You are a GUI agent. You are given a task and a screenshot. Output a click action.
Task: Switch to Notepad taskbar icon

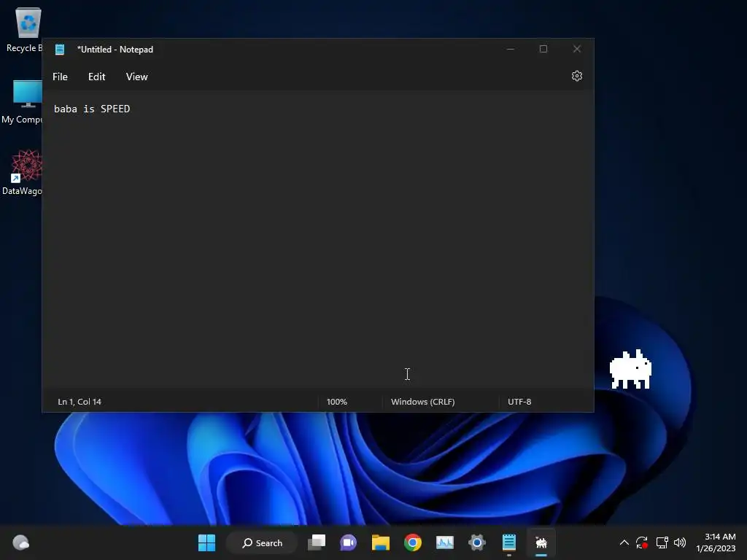(508, 542)
